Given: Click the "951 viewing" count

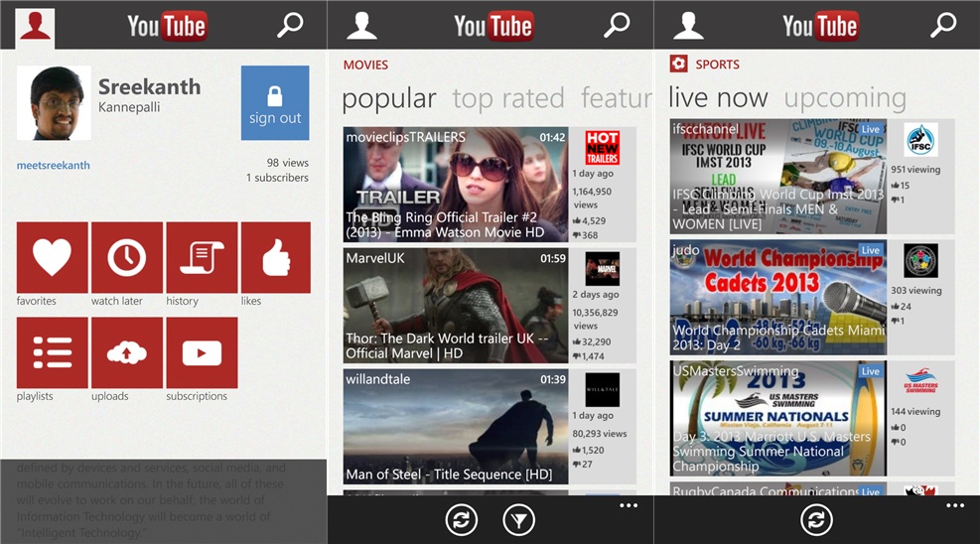Looking at the screenshot, I should coord(915,170).
